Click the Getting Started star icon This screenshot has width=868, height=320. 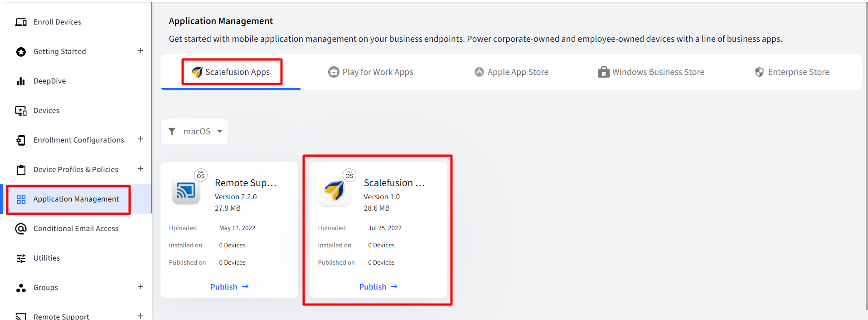point(21,52)
